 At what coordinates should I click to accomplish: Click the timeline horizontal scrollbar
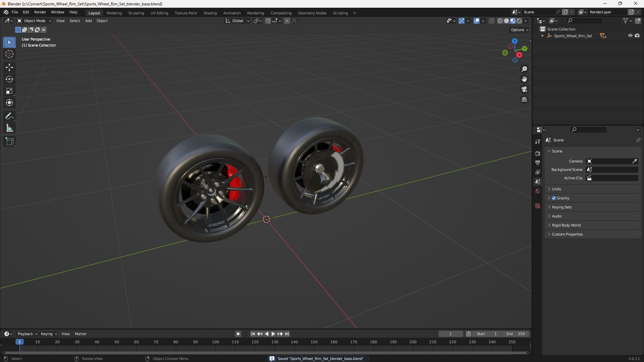pos(266,353)
